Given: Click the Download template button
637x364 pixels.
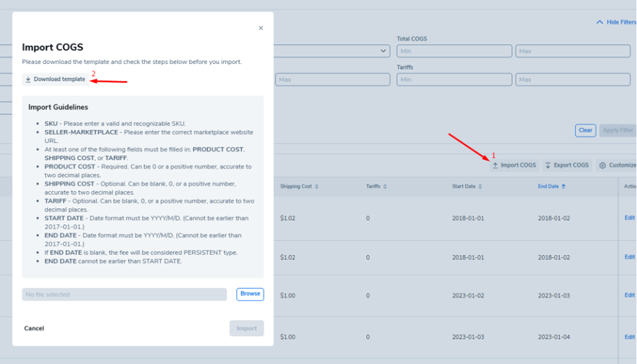Looking at the screenshot, I should pyautogui.click(x=55, y=80).
